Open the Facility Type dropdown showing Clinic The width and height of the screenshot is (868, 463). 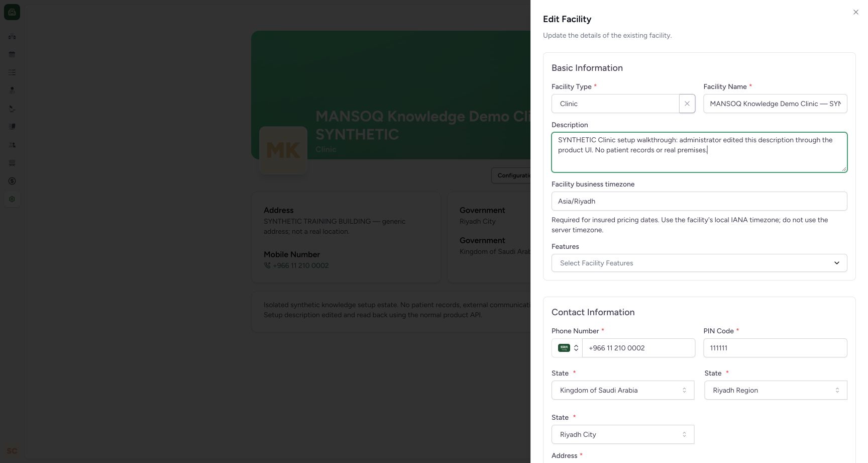pos(615,104)
